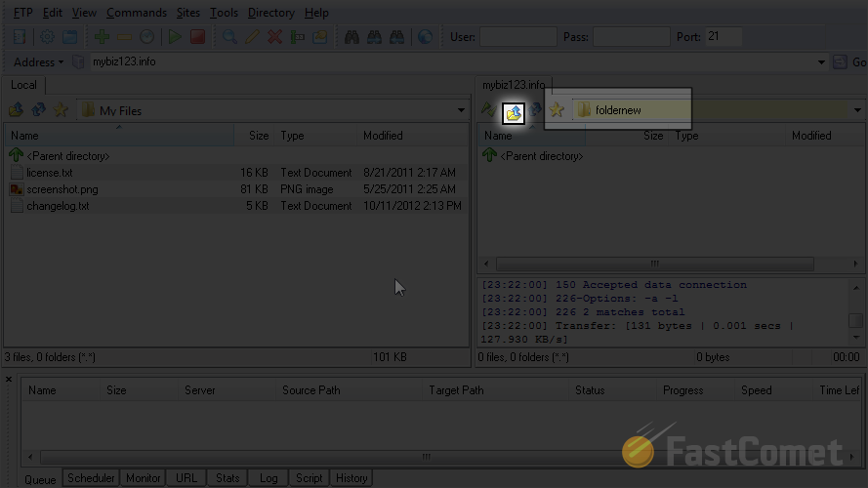This screenshot has width=868, height=488.
Task: Click the remote pane reconnect icon
Action: 488,109
